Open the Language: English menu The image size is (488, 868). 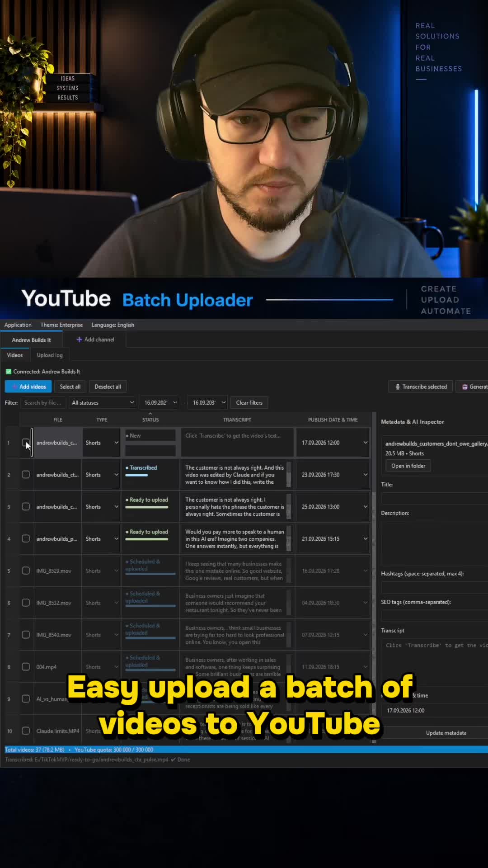coord(113,325)
